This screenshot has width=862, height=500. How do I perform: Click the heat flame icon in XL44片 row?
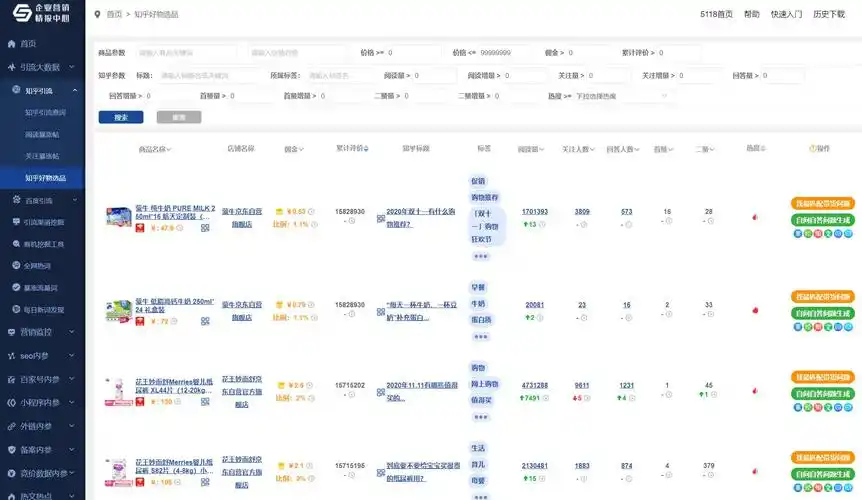click(x=755, y=391)
